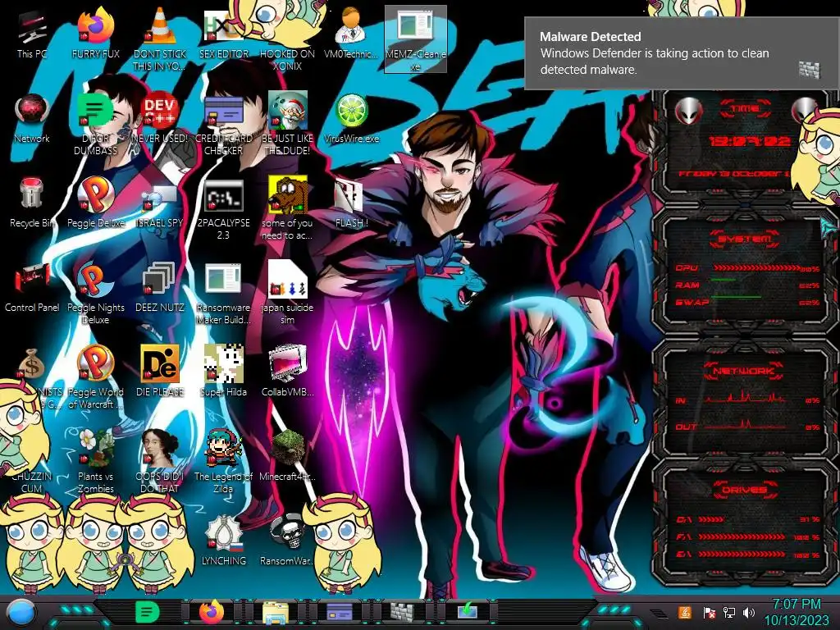The image size is (840, 630).
Task: Select the BE JUST LIKE THE DUDE! icon
Action: tap(287, 125)
